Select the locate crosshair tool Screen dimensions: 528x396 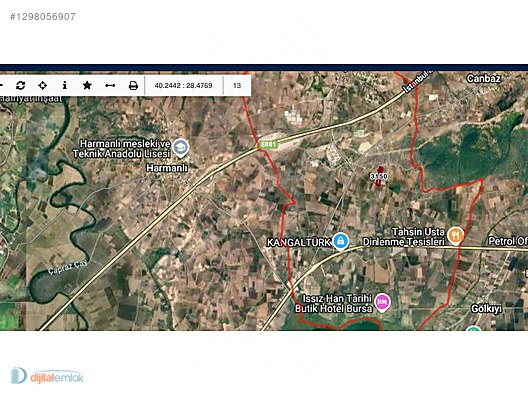(42, 86)
